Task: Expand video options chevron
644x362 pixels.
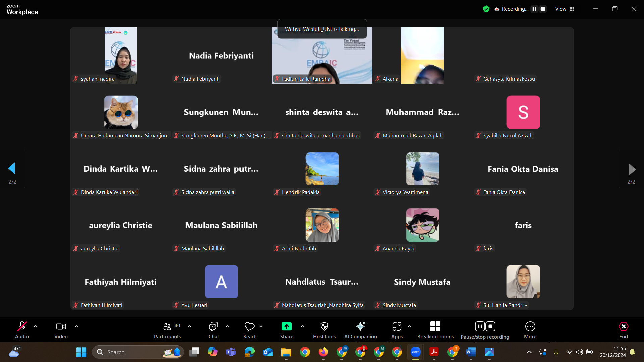Action: tap(76, 326)
